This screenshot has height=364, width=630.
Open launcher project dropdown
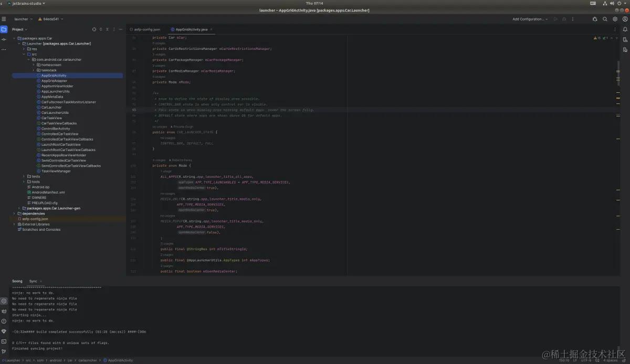click(23, 19)
